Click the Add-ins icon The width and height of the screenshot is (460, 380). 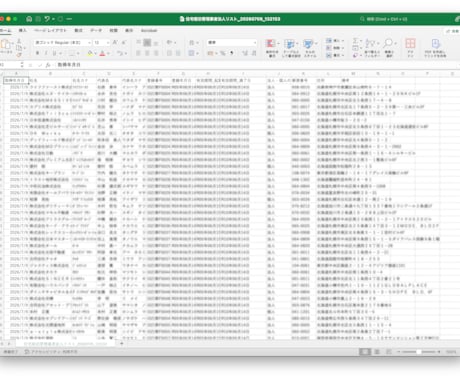click(x=410, y=48)
